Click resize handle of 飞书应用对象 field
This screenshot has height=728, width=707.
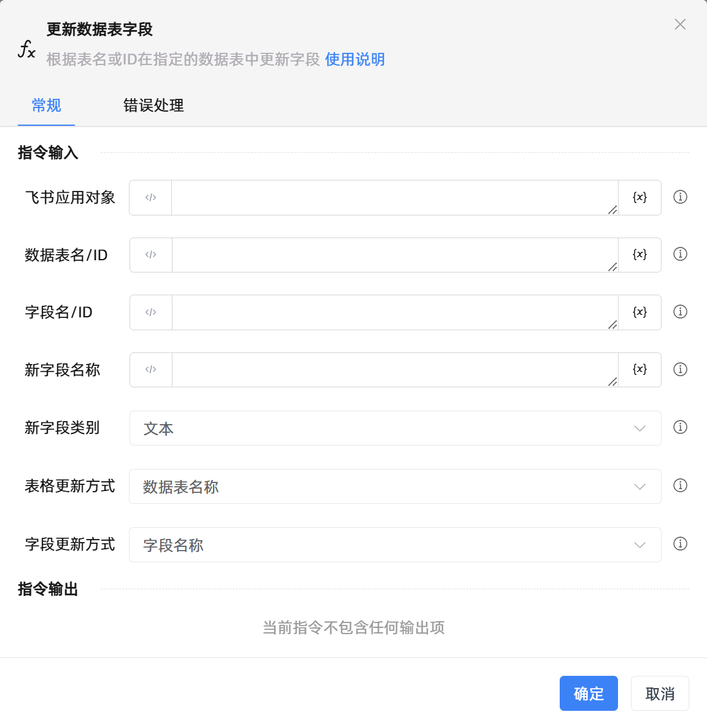pos(612,210)
